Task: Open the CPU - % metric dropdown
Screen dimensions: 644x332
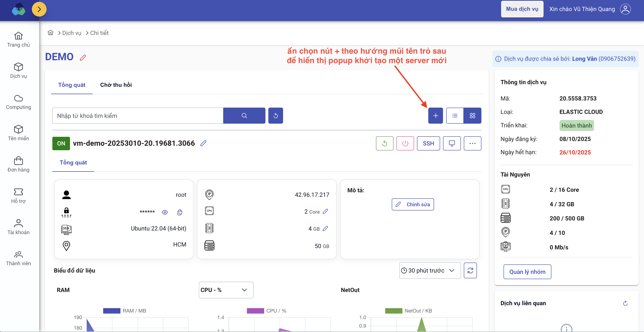Action: [x=226, y=290]
